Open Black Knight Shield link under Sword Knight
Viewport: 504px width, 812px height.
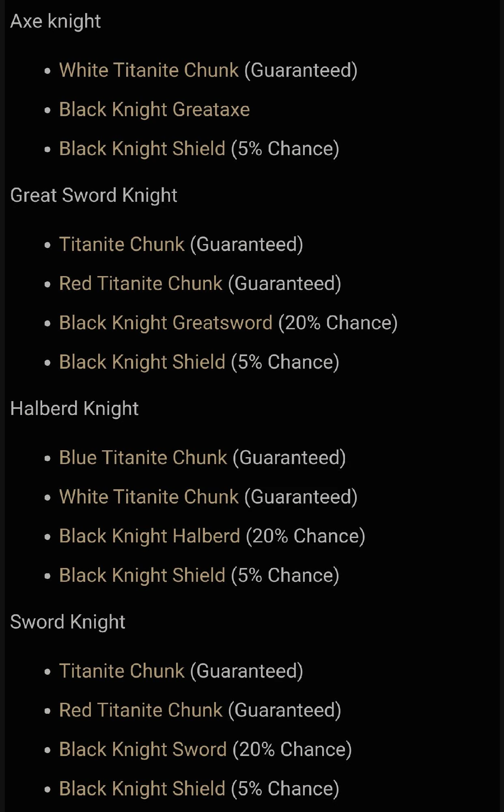click(142, 789)
